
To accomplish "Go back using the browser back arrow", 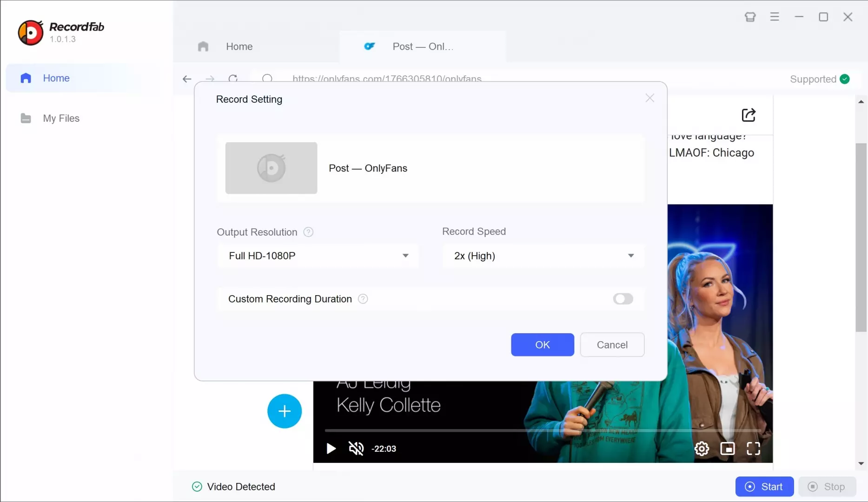I will pyautogui.click(x=187, y=79).
